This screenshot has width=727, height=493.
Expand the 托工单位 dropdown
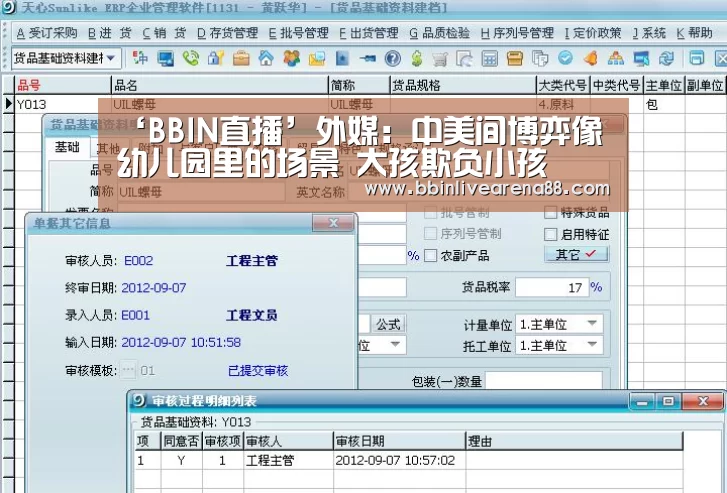(x=592, y=345)
